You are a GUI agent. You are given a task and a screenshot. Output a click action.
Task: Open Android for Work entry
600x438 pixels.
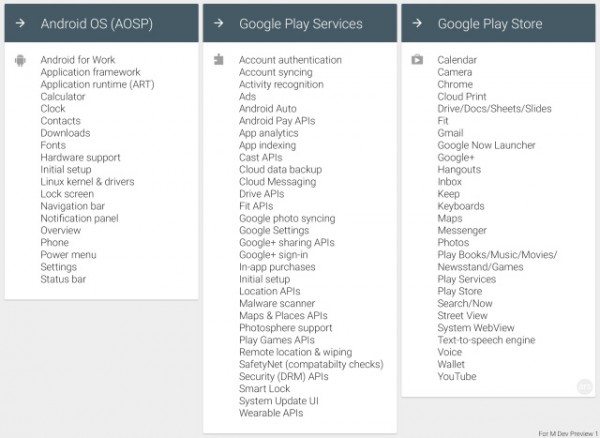(78, 60)
